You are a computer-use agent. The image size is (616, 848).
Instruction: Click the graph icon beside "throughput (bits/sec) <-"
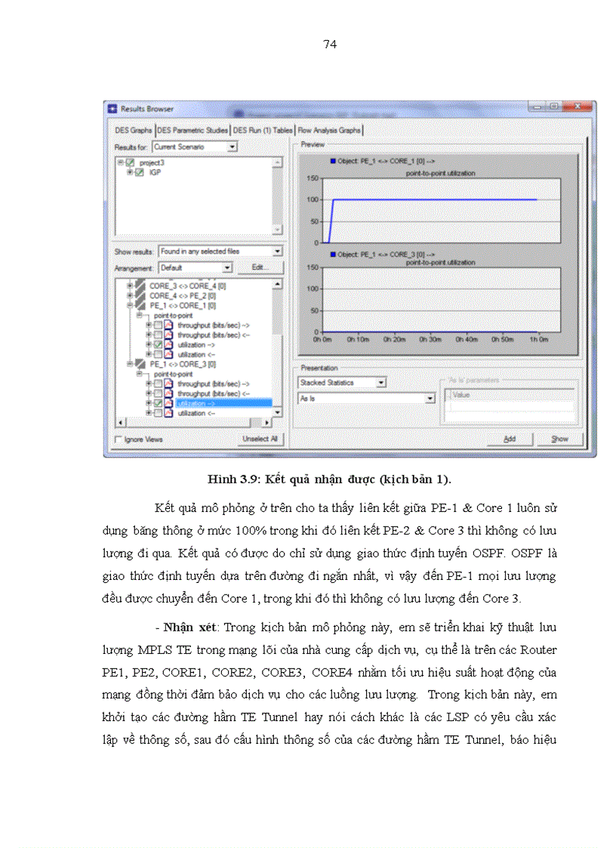pos(168,335)
